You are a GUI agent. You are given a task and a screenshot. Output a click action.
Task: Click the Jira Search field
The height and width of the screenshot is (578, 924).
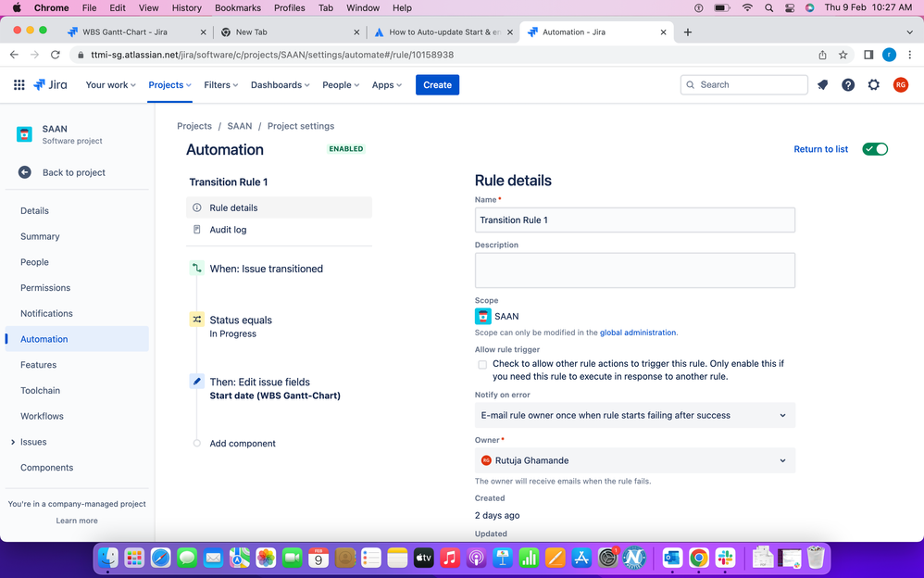743,85
